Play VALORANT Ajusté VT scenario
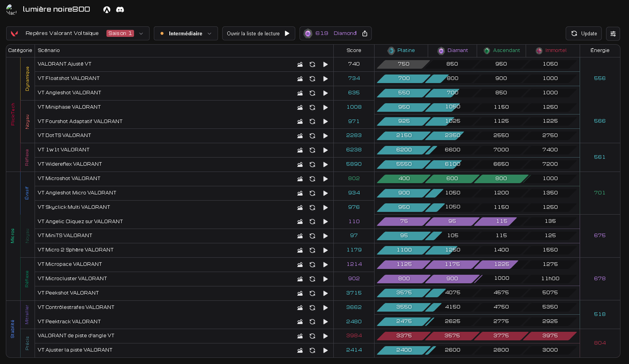This screenshot has height=364, width=629. [326, 64]
